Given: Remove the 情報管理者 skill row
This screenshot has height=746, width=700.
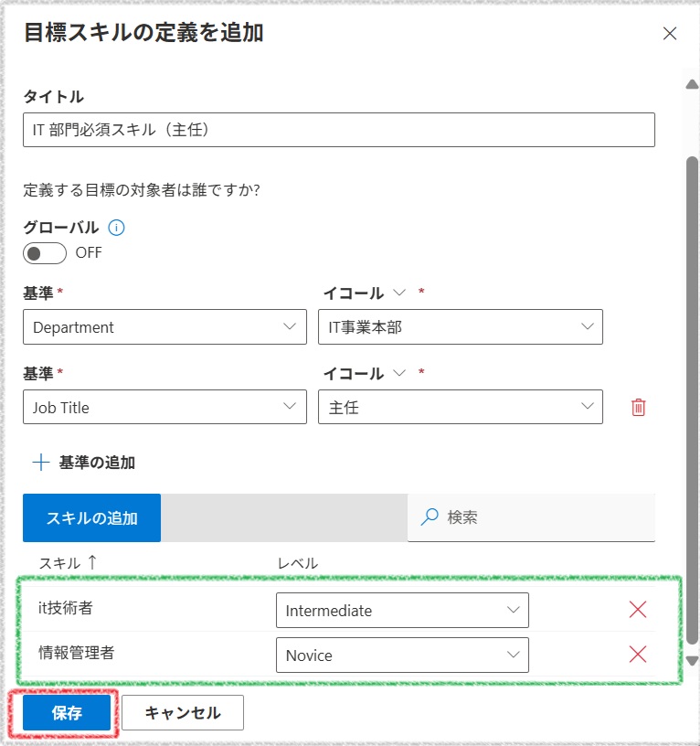Looking at the screenshot, I should tap(637, 655).
